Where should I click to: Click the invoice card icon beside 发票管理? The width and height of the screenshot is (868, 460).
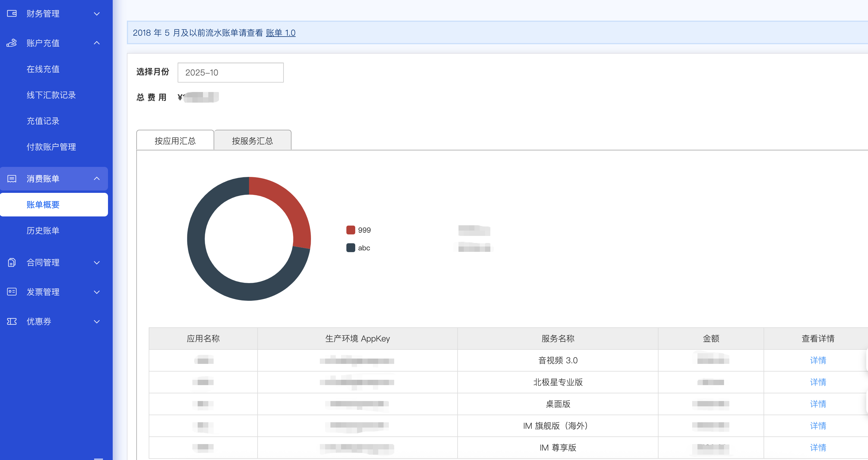(x=12, y=292)
